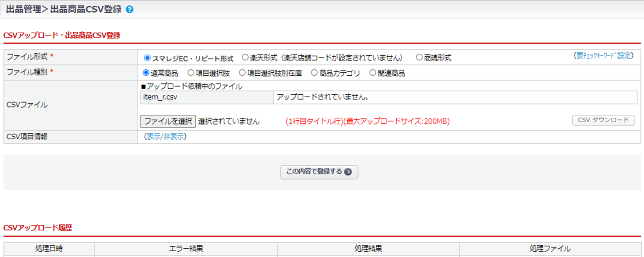Click the CSVファイル row label
The height and width of the screenshot is (257, 644).
[27, 105]
